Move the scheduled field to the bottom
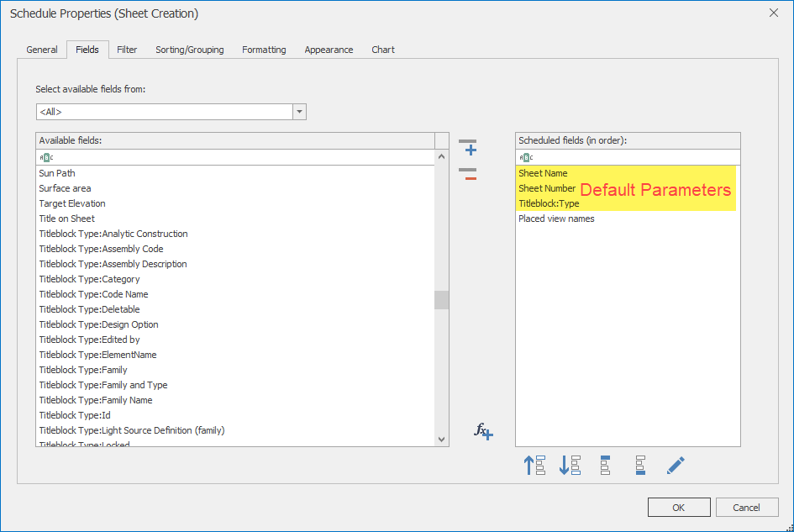794x532 pixels. [x=640, y=465]
